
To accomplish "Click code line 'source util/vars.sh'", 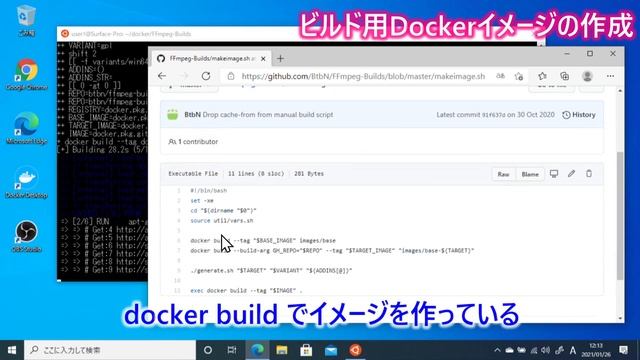I will pyautogui.click(x=222, y=220).
